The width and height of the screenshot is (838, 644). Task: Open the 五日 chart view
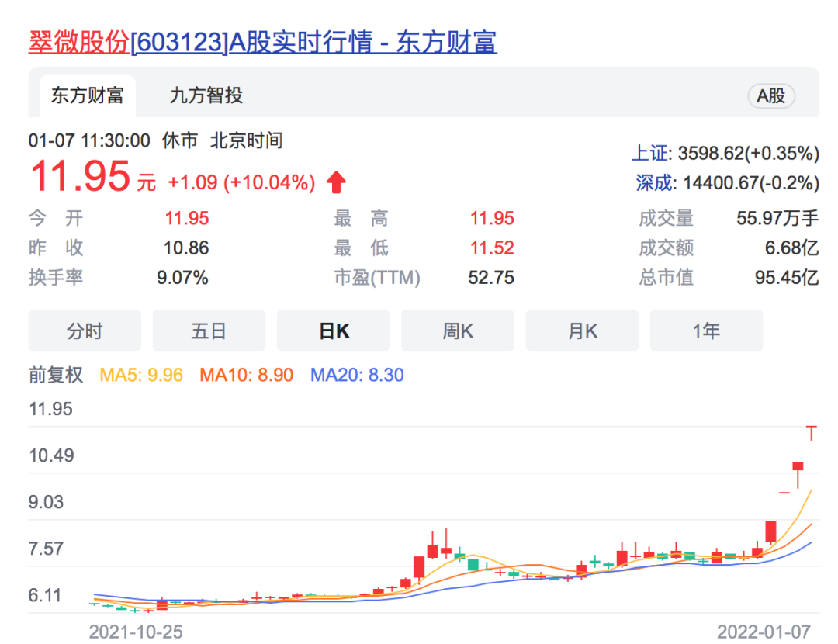tap(208, 330)
